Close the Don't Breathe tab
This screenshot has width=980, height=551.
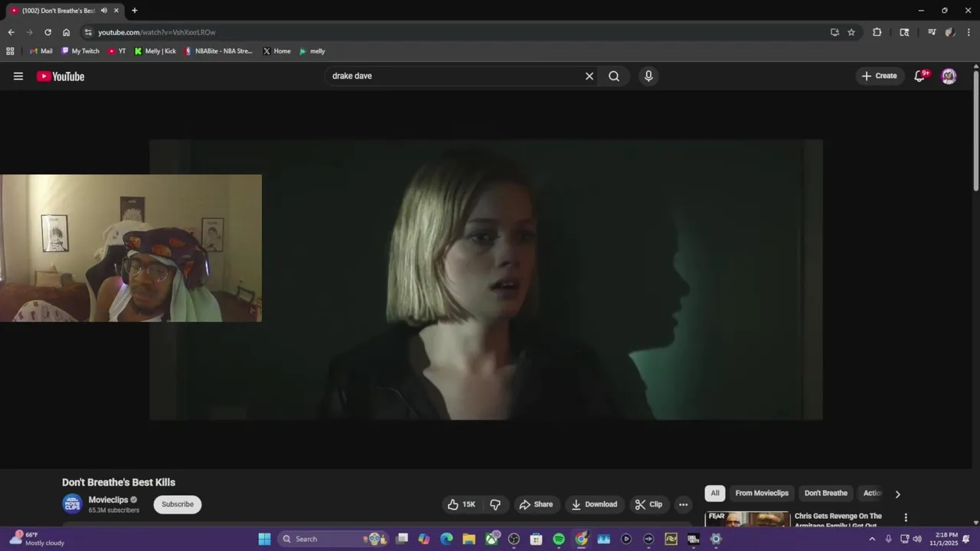[116, 11]
